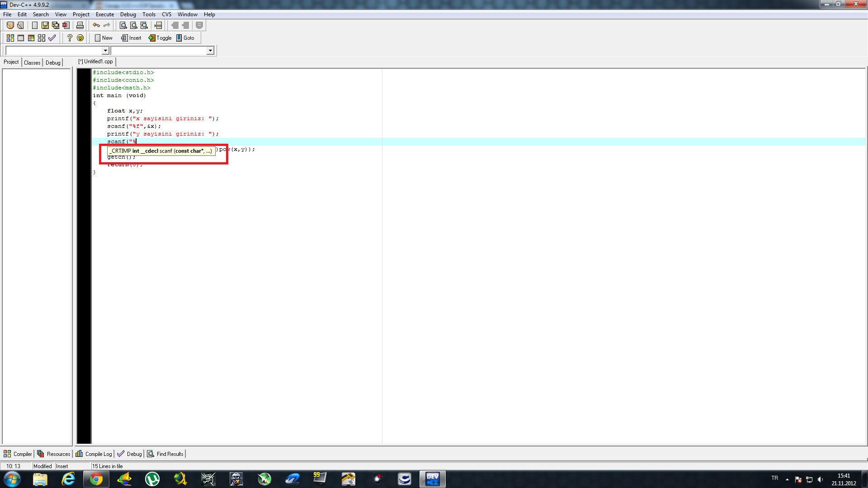This screenshot has width=868, height=488.
Task: Save the current file with floppy icon
Action: (x=45, y=25)
